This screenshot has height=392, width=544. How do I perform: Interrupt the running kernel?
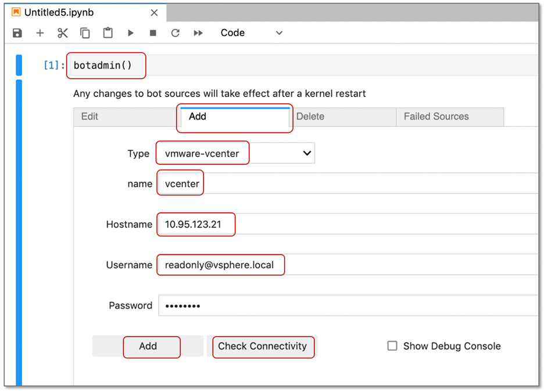[x=153, y=33]
